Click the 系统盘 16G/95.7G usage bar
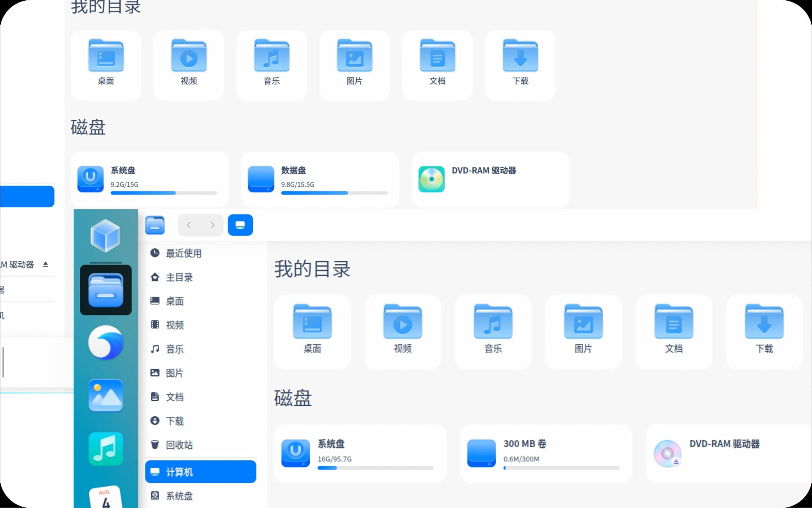812x508 pixels. (x=375, y=468)
